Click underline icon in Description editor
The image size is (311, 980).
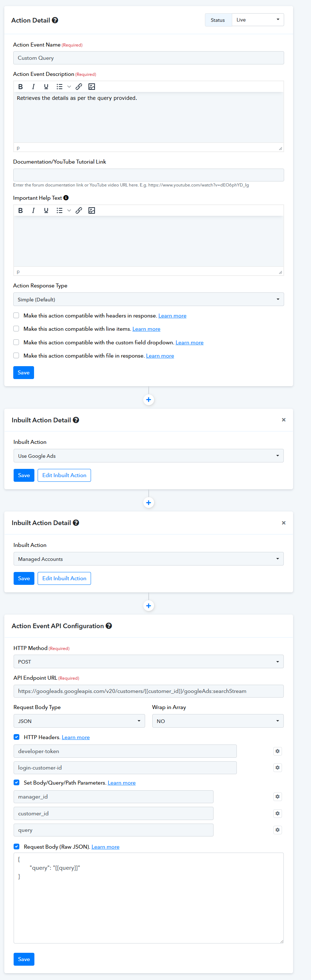(46, 87)
